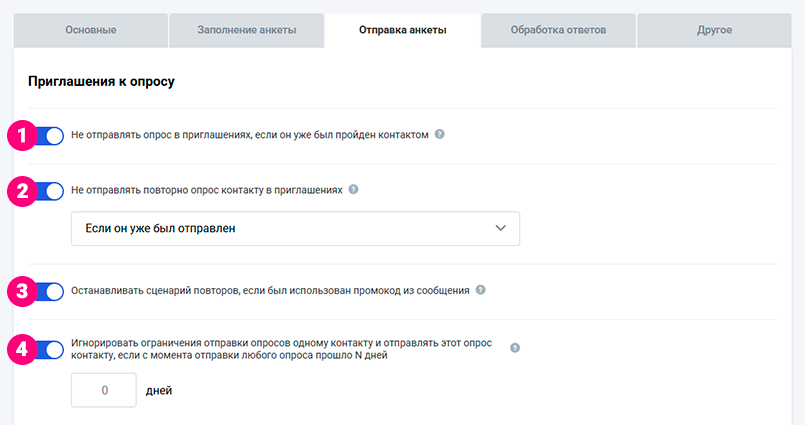Disable toggle for not sending completed surveys
Screen dimensions: 805x425
click(50, 135)
